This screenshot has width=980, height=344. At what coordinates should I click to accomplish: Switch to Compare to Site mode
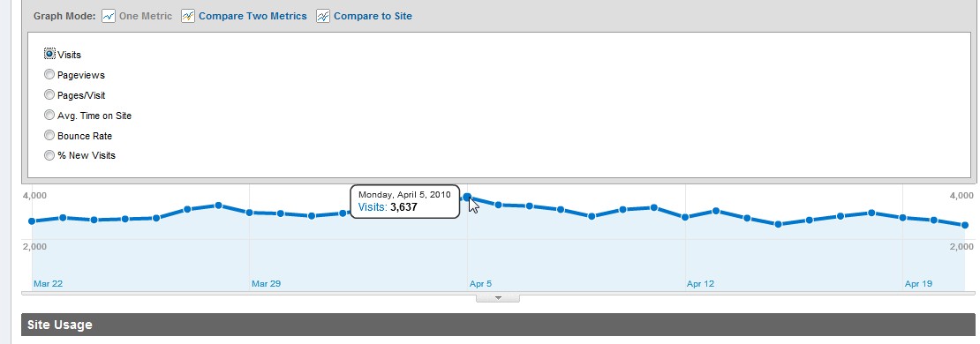pos(373,16)
